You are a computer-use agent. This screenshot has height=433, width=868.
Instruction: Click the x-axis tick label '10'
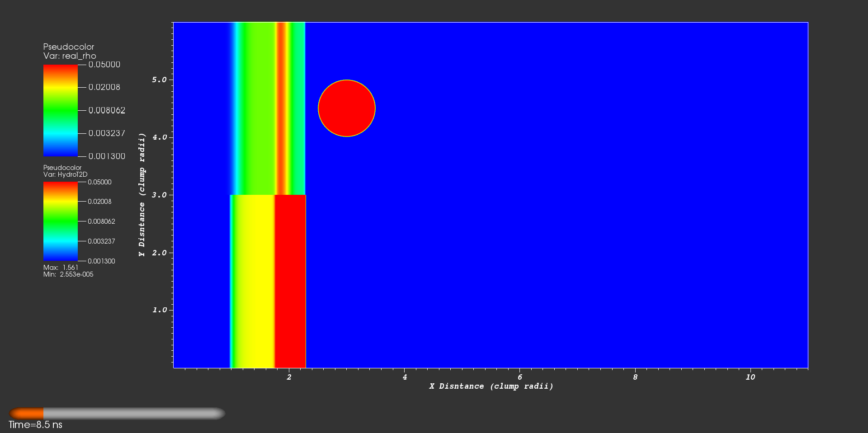[750, 377]
